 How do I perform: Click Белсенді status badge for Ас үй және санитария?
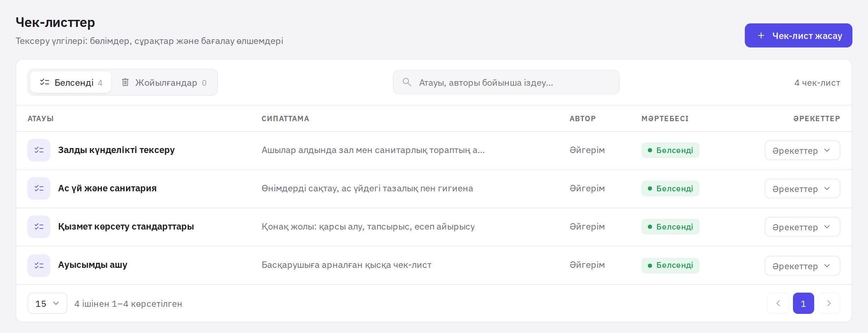[x=670, y=188]
